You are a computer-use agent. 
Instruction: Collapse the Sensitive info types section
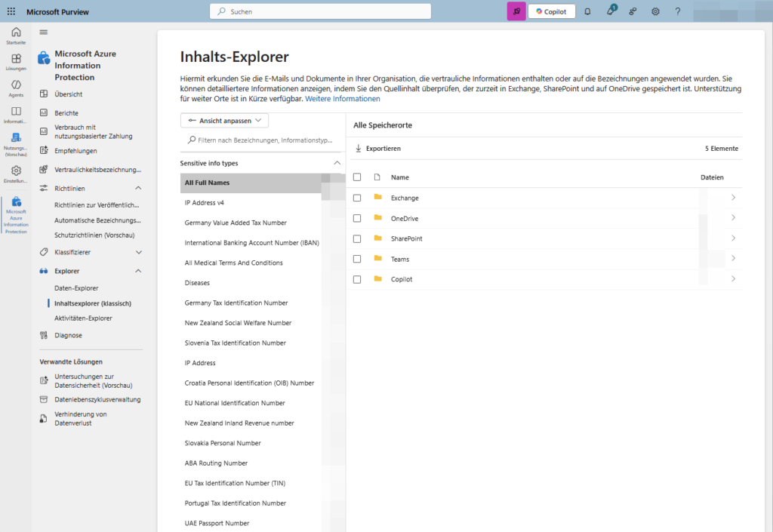click(x=337, y=163)
